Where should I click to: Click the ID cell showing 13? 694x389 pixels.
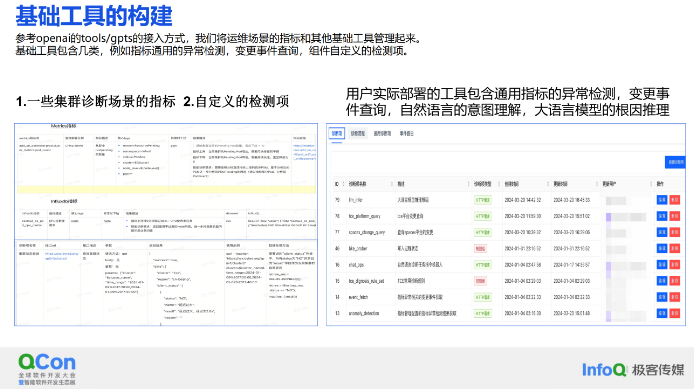[337, 313]
